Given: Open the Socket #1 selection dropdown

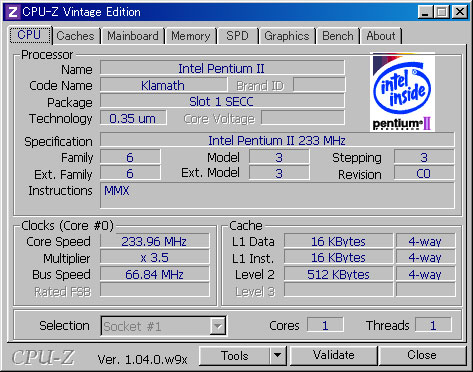Looking at the screenshot, I should pos(163,326).
